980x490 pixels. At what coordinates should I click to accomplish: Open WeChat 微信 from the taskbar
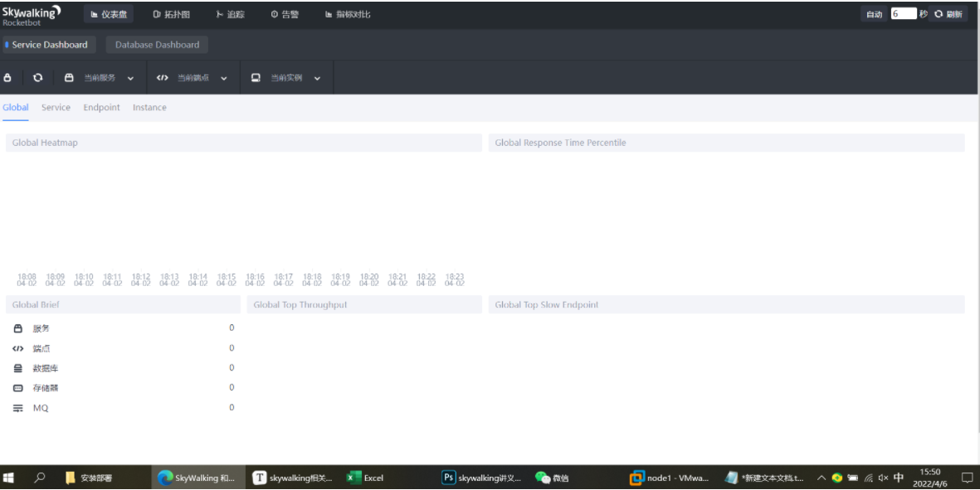click(x=552, y=478)
